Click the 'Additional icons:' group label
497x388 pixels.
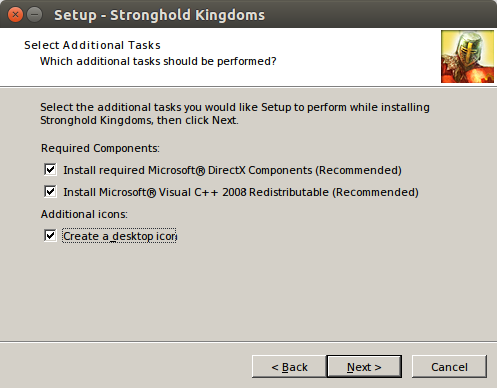pos(84,214)
